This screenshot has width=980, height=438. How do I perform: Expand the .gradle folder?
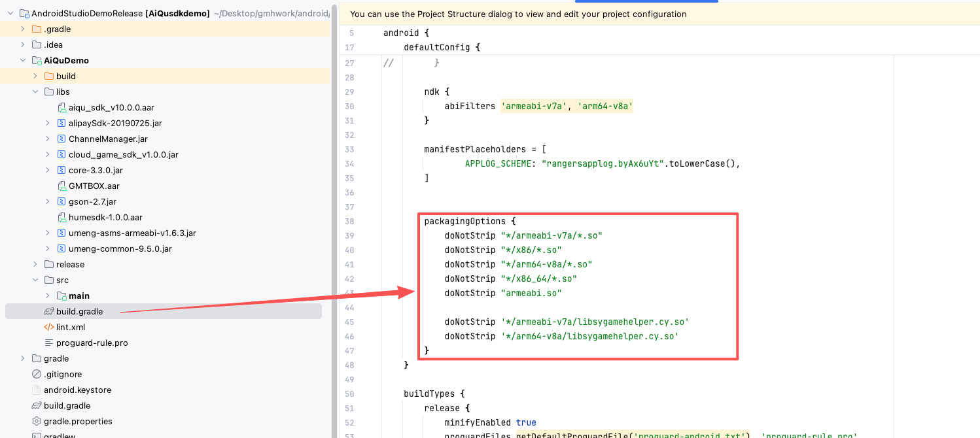tap(23, 29)
